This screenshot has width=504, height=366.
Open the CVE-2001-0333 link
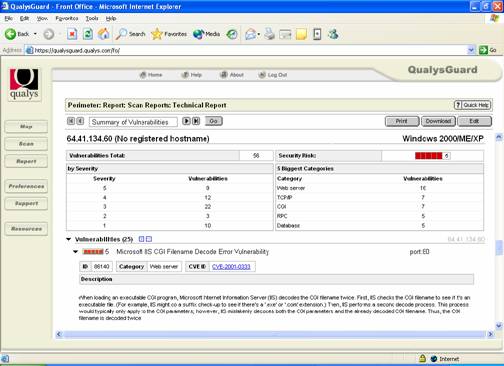(x=231, y=267)
